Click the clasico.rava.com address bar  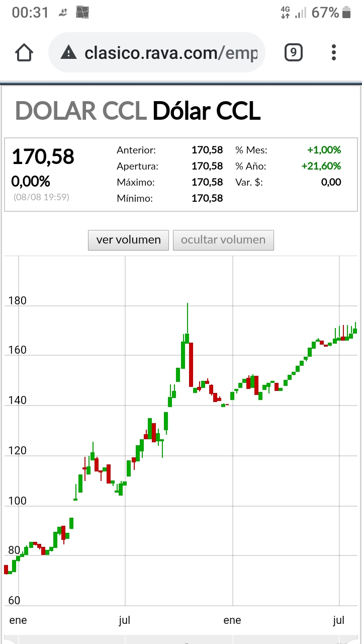[171, 52]
